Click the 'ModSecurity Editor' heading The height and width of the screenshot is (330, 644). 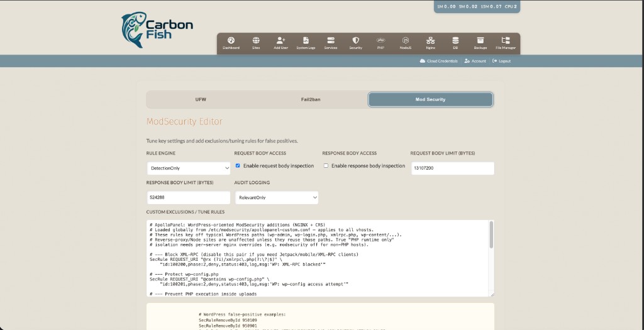(x=184, y=121)
